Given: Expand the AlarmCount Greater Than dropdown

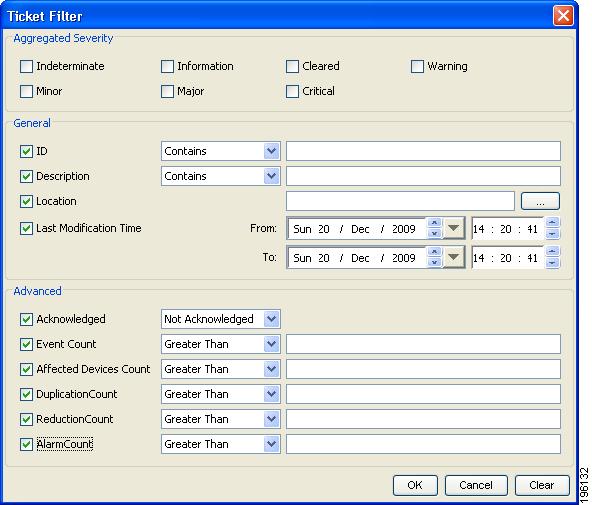Looking at the screenshot, I should pos(271,444).
